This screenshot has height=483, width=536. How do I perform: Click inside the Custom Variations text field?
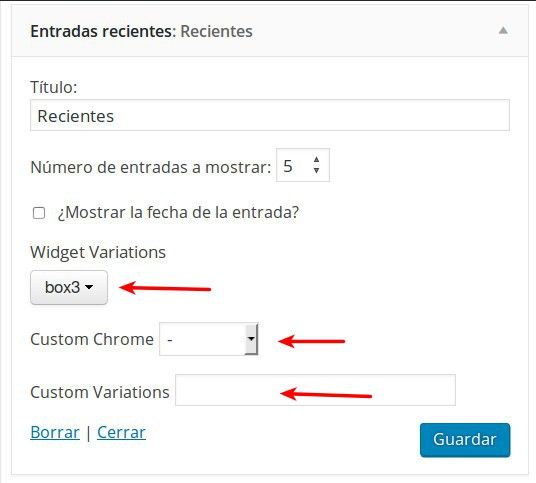[315, 390]
